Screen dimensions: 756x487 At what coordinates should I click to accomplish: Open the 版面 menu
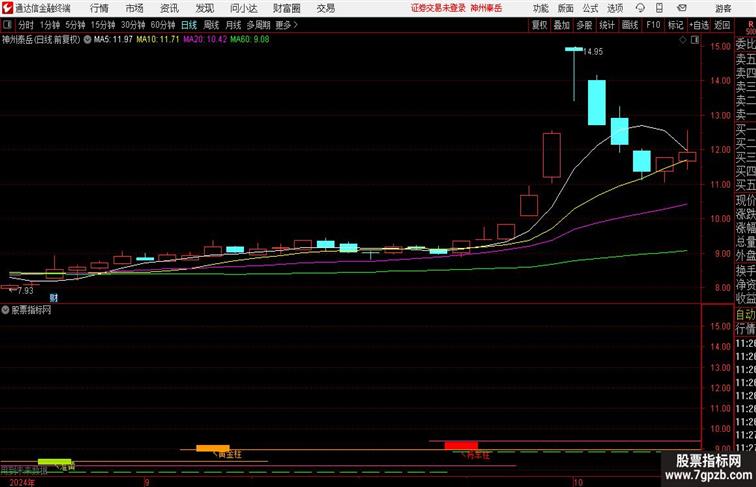(x=566, y=8)
